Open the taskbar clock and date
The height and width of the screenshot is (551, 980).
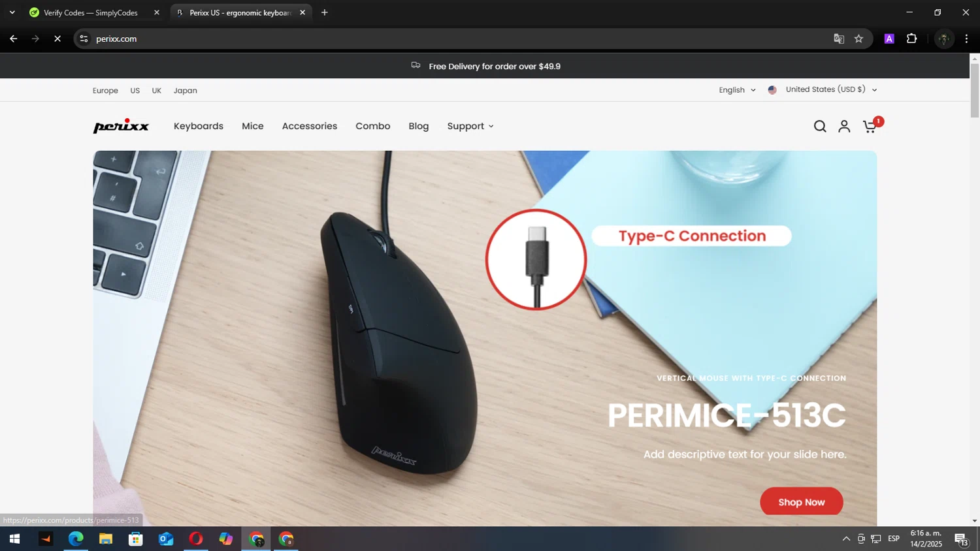[x=926, y=539]
